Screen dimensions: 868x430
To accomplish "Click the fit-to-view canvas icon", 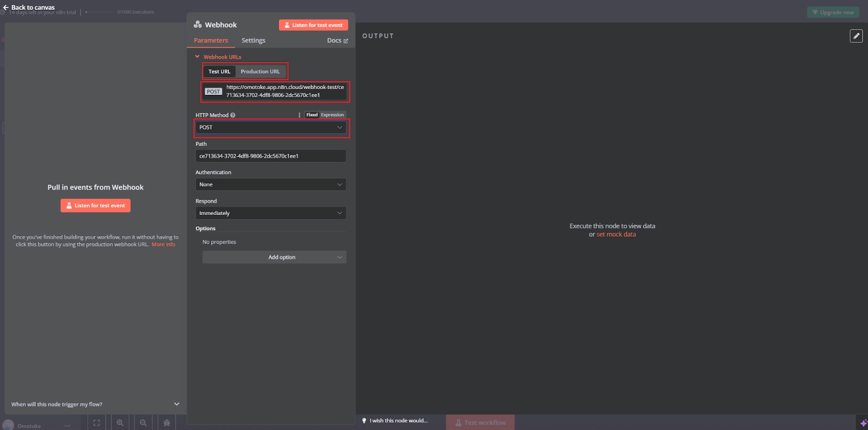I will pyautogui.click(x=97, y=422).
